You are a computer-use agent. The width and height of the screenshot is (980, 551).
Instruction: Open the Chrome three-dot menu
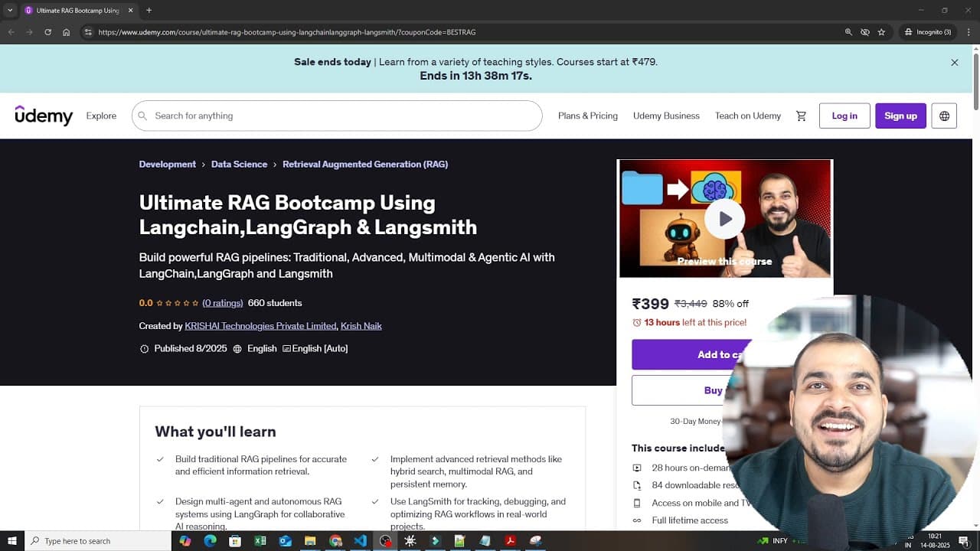tap(969, 32)
